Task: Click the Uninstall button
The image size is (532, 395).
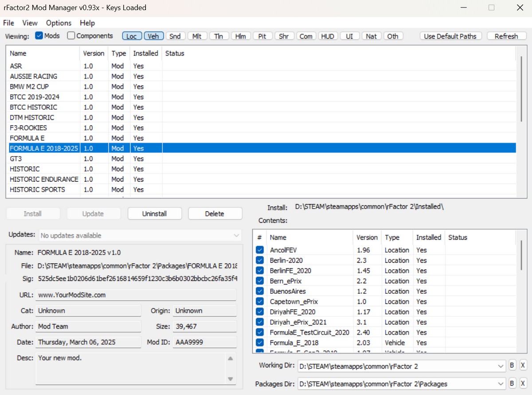Action: [x=154, y=213]
